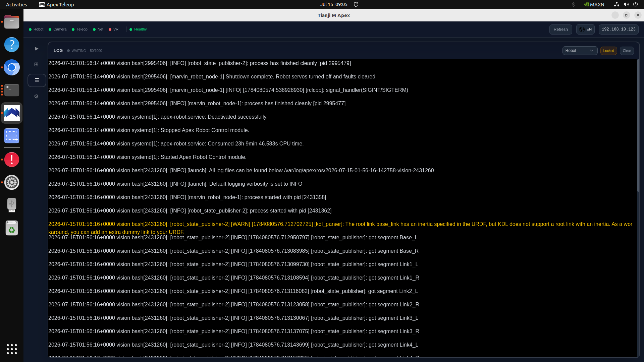Viewport: 644px width, 362px height.
Task: Open the date and time calendar menu
Action: click(334, 4)
